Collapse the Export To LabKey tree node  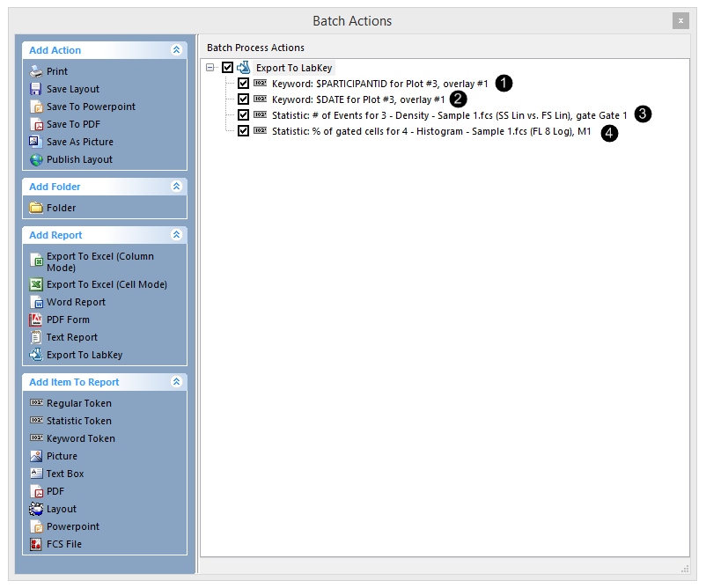pyautogui.click(x=210, y=67)
